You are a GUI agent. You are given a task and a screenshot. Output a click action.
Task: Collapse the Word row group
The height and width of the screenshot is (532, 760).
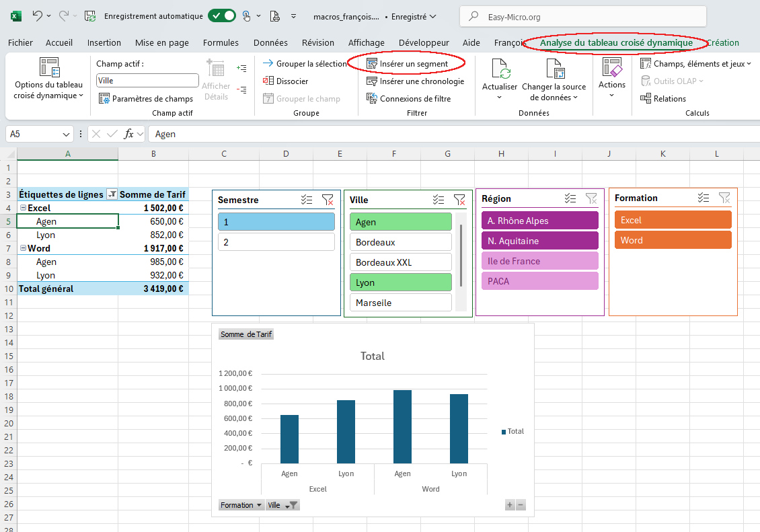point(23,249)
